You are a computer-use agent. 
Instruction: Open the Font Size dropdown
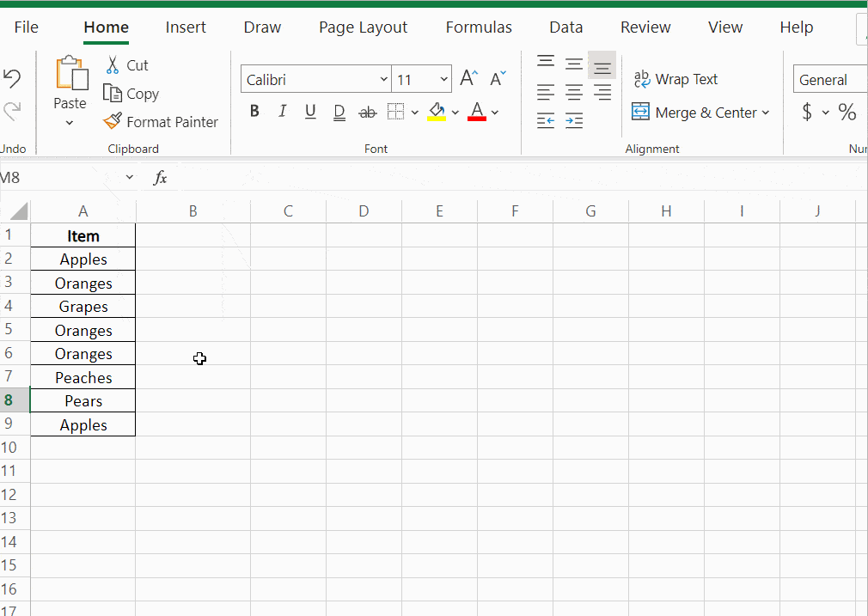(x=444, y=78)
